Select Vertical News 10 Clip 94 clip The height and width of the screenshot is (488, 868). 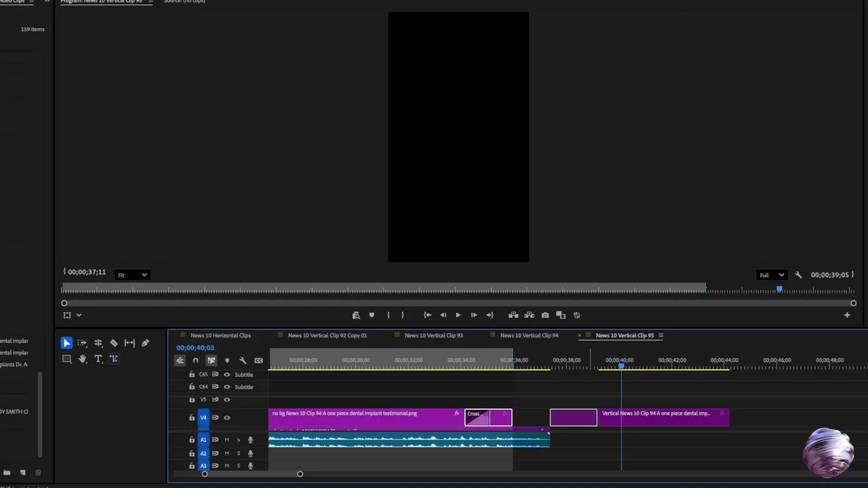(x=663, y=418)
